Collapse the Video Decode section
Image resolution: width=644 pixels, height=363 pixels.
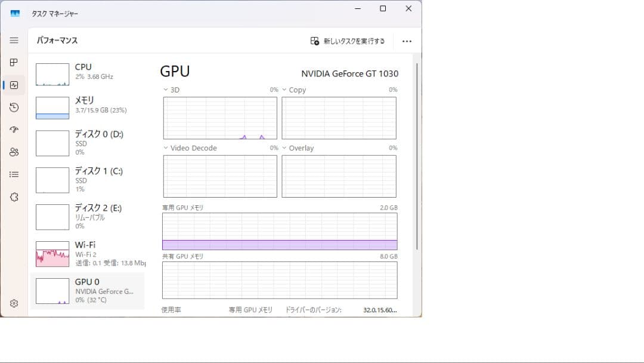[x=165, y=147]
